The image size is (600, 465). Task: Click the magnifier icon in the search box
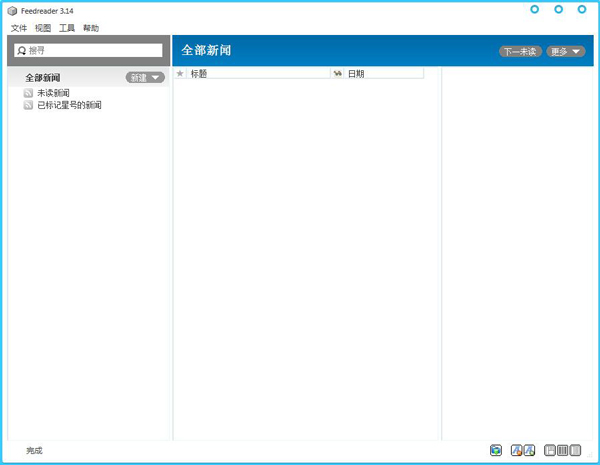[x=22, y=51]
